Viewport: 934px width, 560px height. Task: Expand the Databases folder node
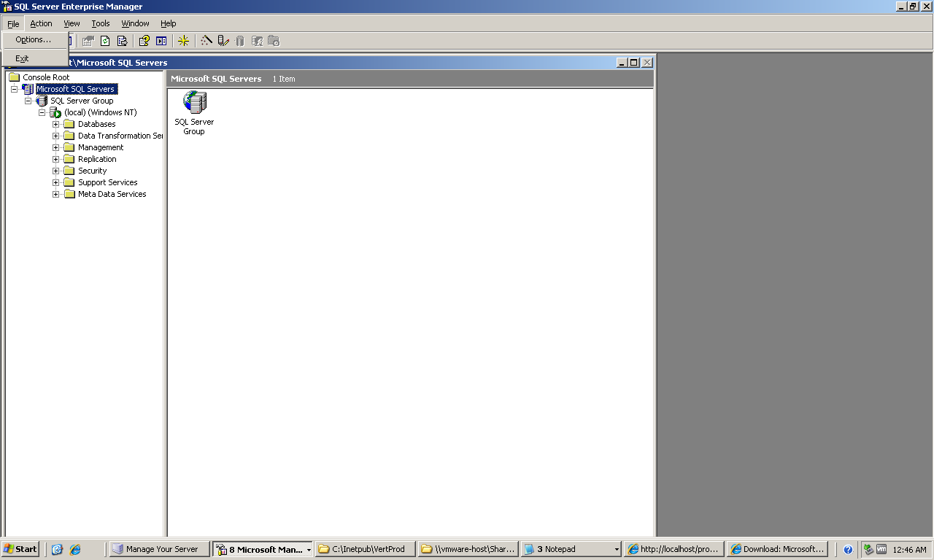tap(56, 124)
